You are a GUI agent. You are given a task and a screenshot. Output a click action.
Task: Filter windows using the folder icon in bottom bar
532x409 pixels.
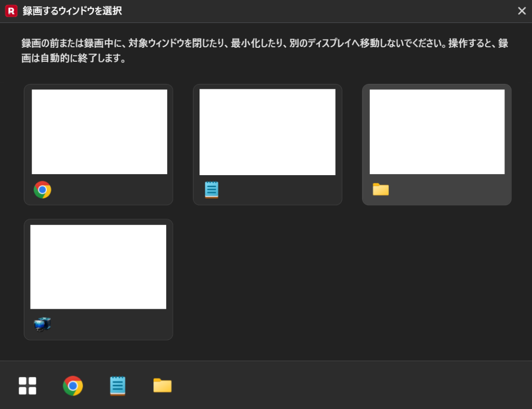point(162,386)
